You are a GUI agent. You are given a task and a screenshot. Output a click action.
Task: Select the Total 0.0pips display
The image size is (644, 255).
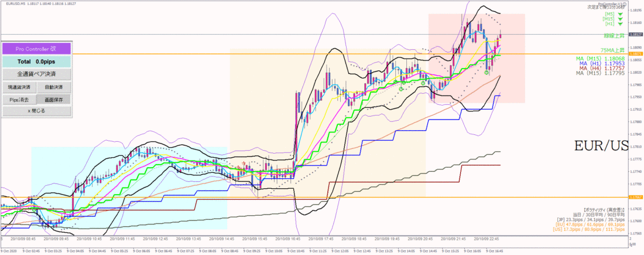(x=36, y=62)
